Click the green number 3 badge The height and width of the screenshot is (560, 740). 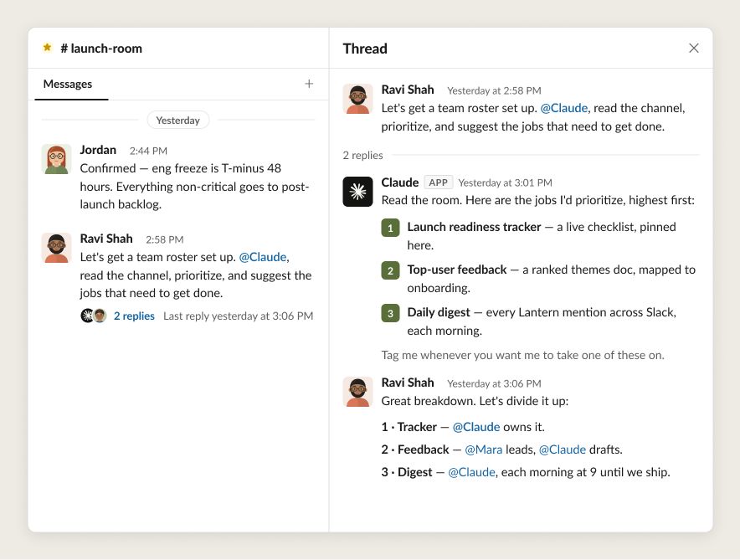[x=390, y=313]
